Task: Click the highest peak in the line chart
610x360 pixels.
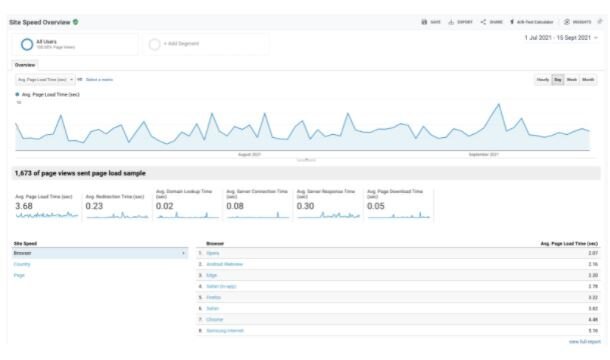Action: coord(498,104)
